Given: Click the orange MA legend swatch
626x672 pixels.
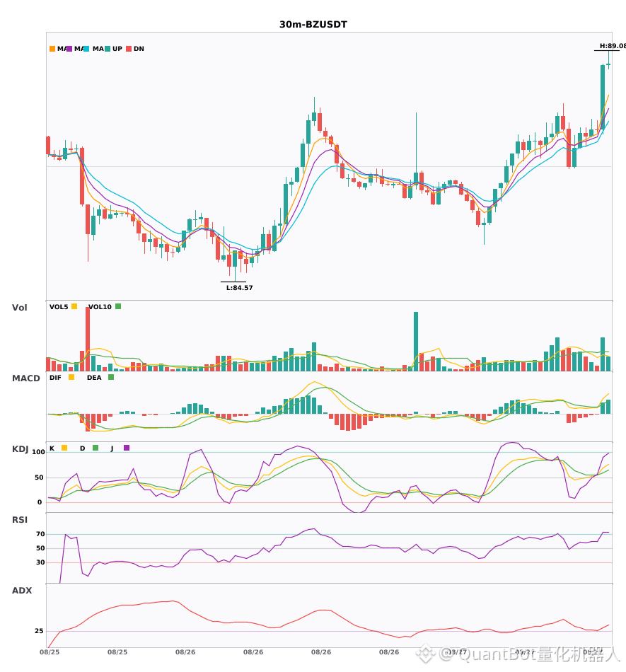Looking at the screenshot, I should 52,49.
